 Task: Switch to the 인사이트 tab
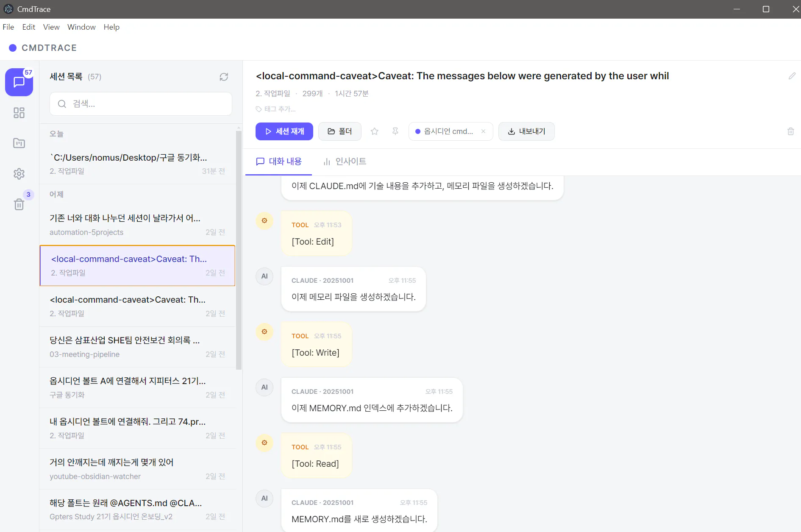coord(345,162)
